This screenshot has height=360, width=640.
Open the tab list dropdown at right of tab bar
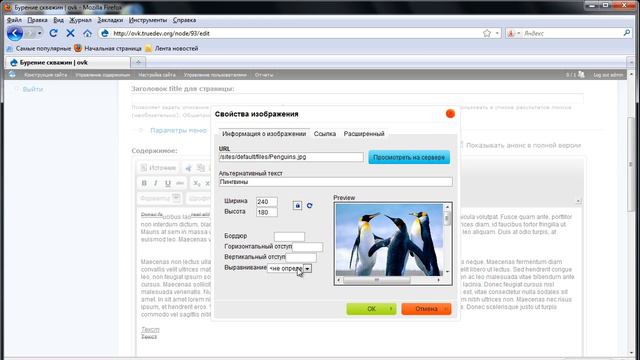[631, 62]
